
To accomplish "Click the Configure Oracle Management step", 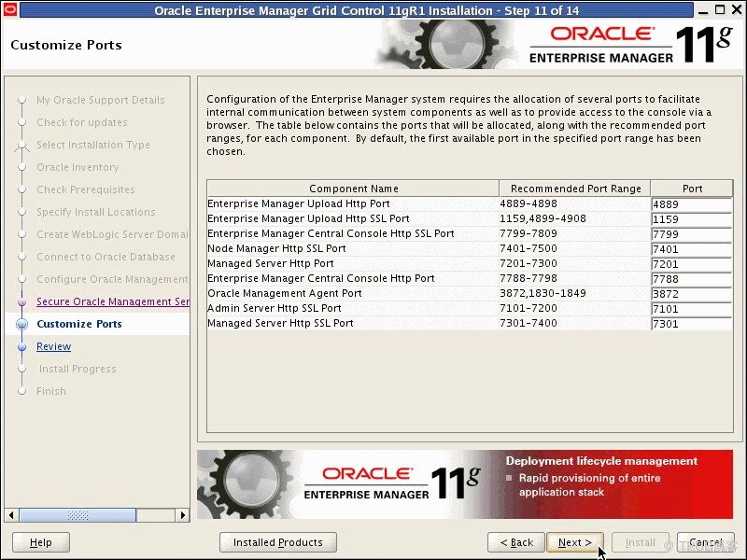I will coord(112,279).
